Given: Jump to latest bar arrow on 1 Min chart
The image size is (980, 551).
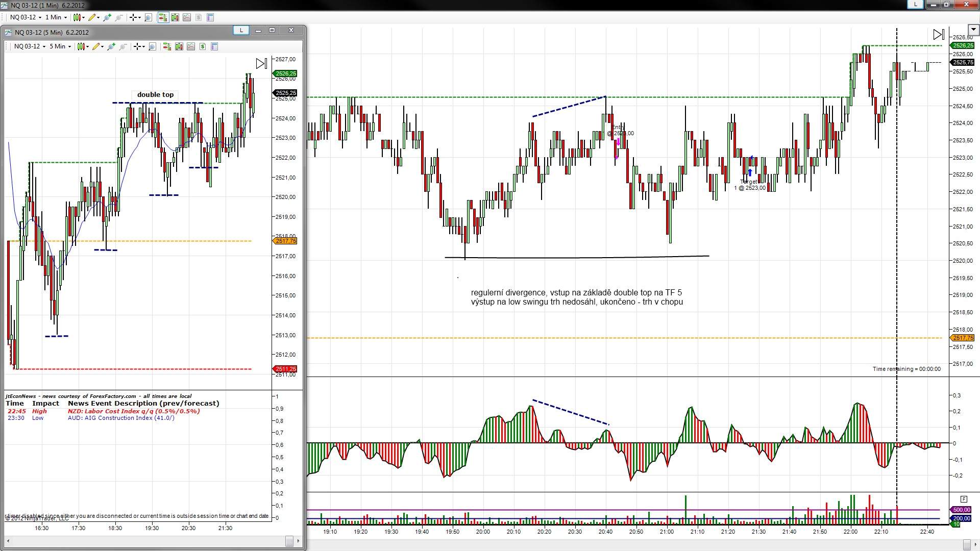Looking at the screenshot, I should tap(938, 34).
